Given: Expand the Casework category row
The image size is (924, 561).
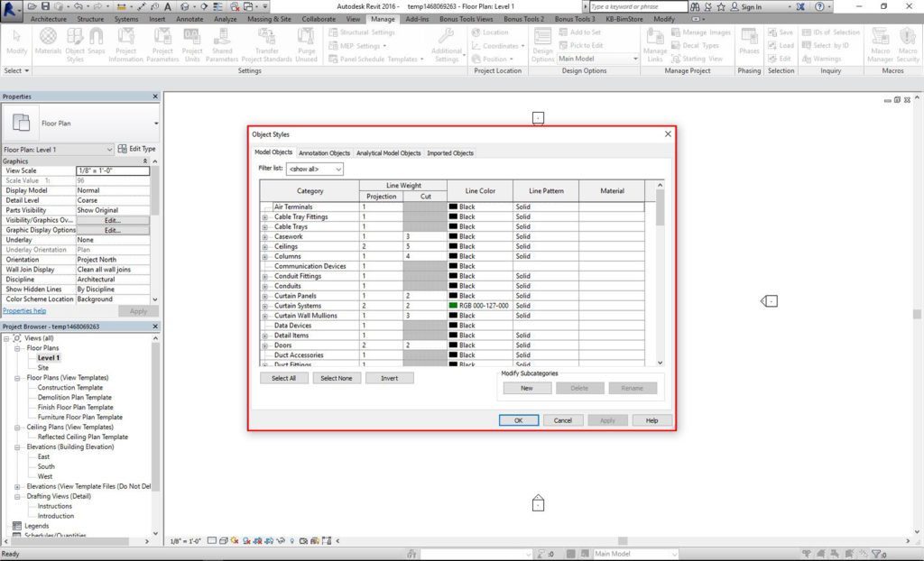Looking at the screenshot, I should point(264,237).
